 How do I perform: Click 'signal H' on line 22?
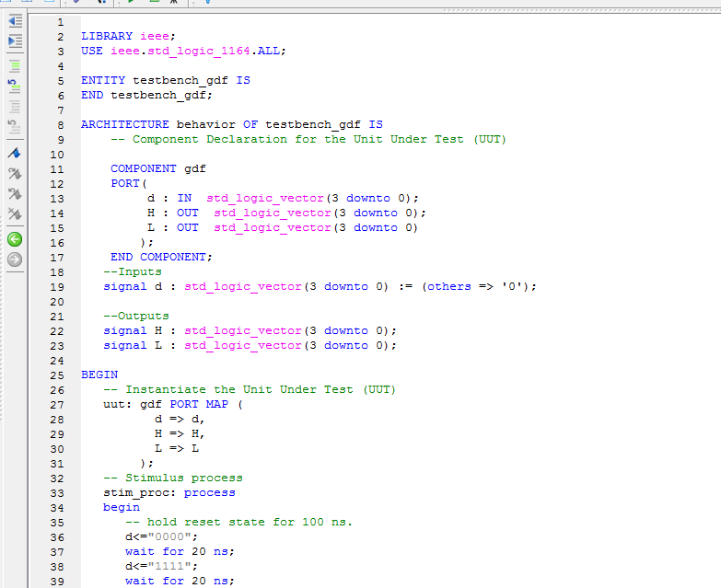point(133,330)
